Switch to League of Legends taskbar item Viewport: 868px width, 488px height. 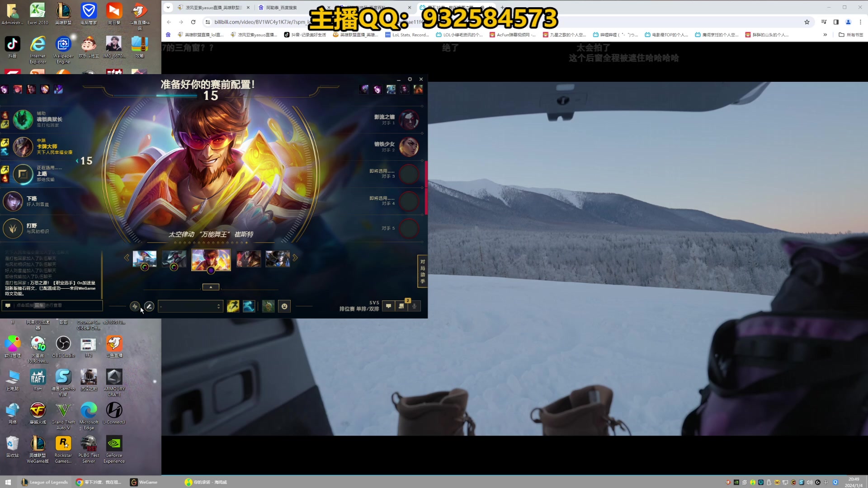[x=44, y=482]
